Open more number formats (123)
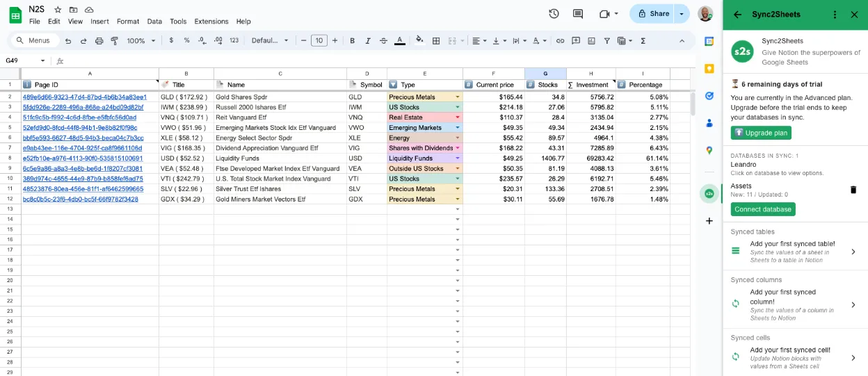868x376 pixels. (234, 41)
